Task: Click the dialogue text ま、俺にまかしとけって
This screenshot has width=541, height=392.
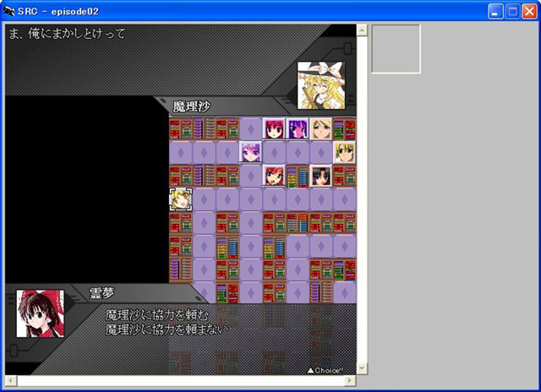Action: [67, 34]
